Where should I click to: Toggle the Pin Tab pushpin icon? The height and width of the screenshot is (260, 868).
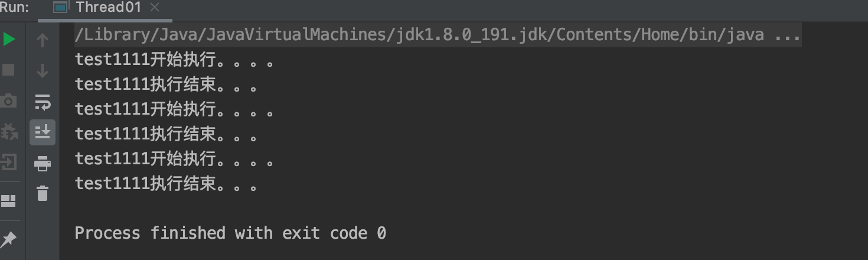tap(9, 239)
